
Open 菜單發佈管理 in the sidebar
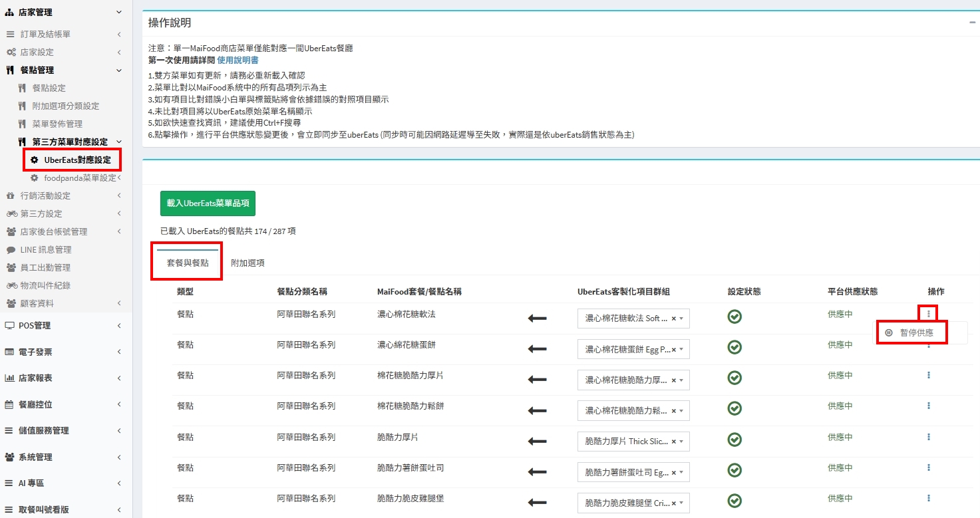(x=57, y=124)
